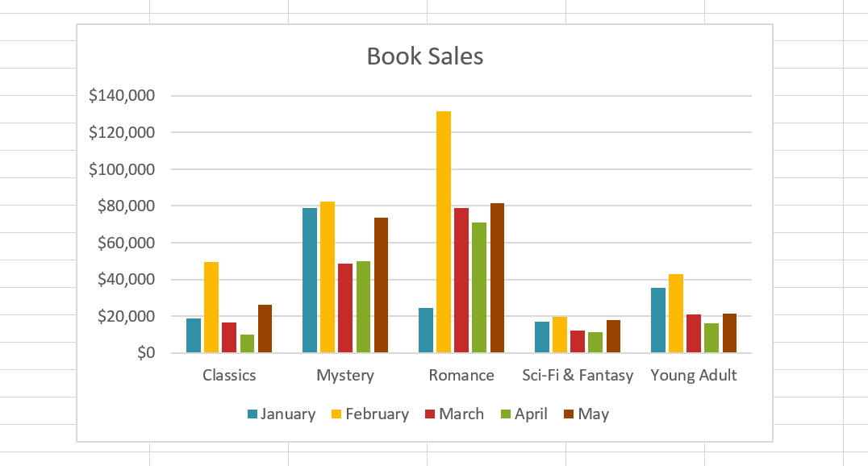
Task: Click the January legend color swatch
Action: pyautogui.click(x=252, y=414)
